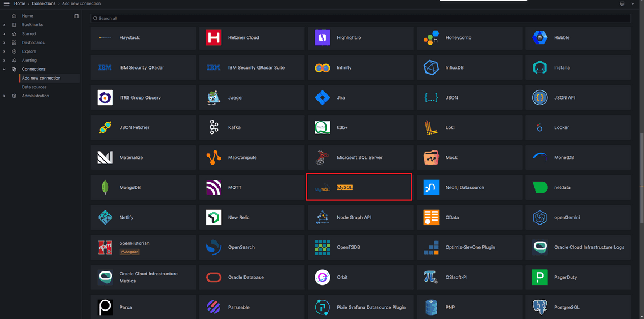Go to Explore from the sidebar

pyautogui.click(x=29, y=51)
